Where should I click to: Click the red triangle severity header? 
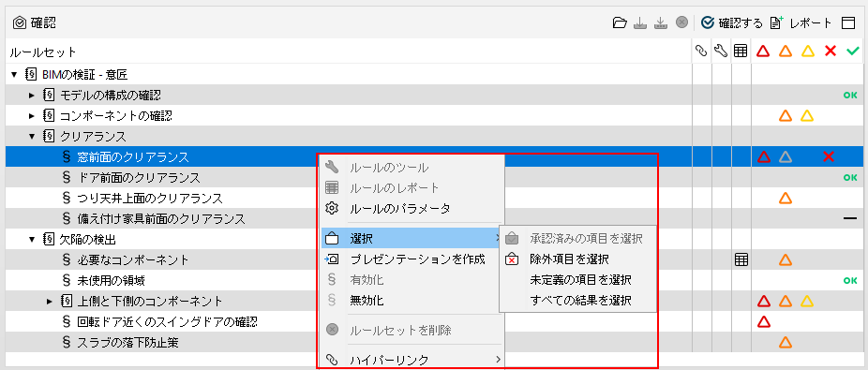pos(763,52)
